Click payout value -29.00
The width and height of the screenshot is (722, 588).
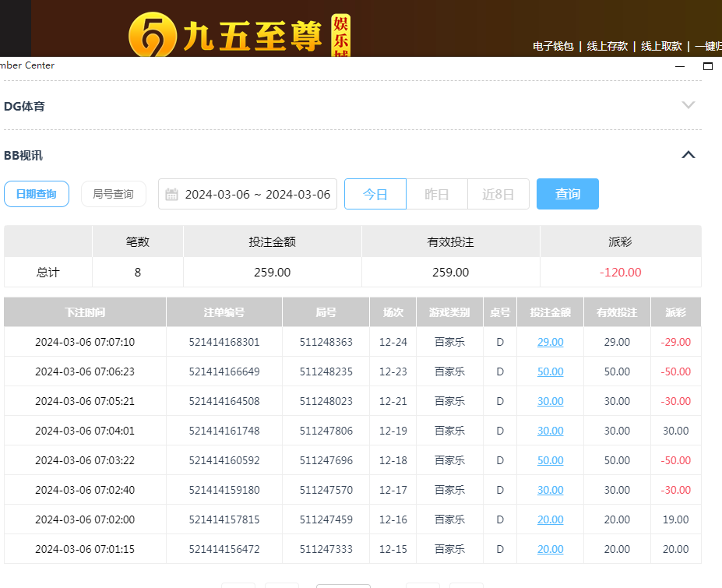click(x=675, y=342)
